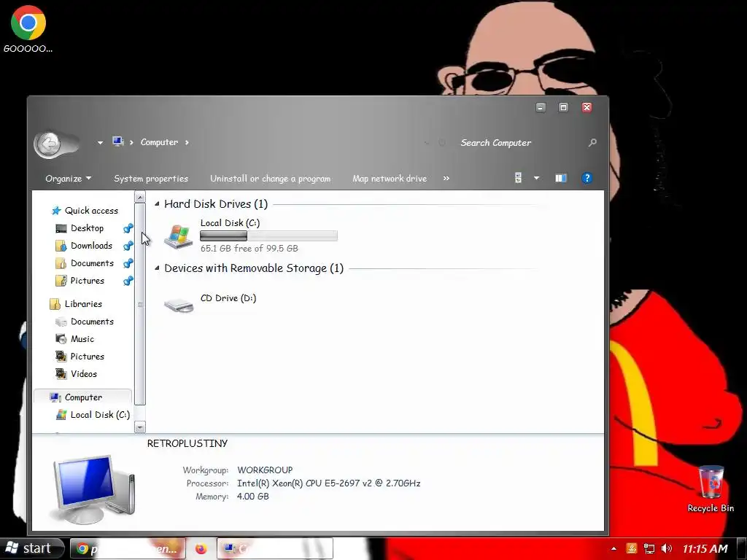747x560 pixels.
Task: Click the sidebar scrollbar down arrow
Action: [139, 427]
